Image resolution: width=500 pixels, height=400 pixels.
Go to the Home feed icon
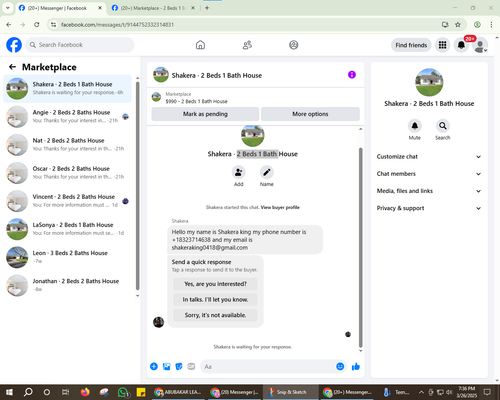pos(200,45)
